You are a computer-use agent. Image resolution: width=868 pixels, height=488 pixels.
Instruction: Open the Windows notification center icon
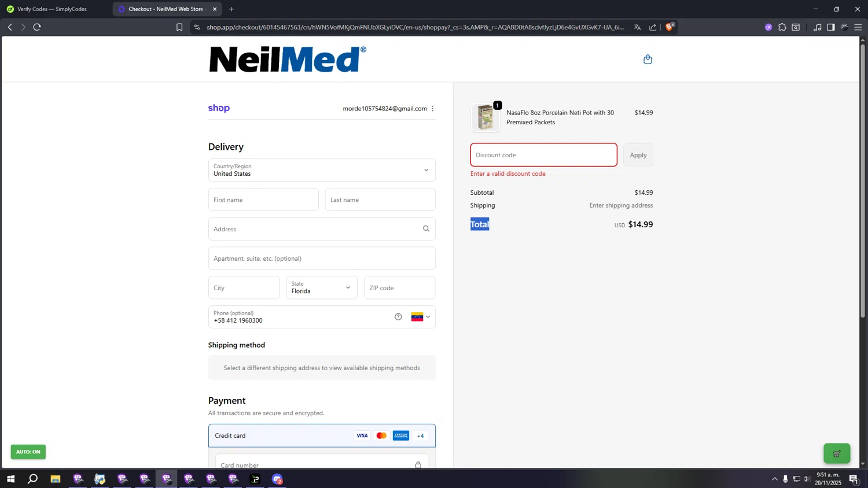pos(854,479)
